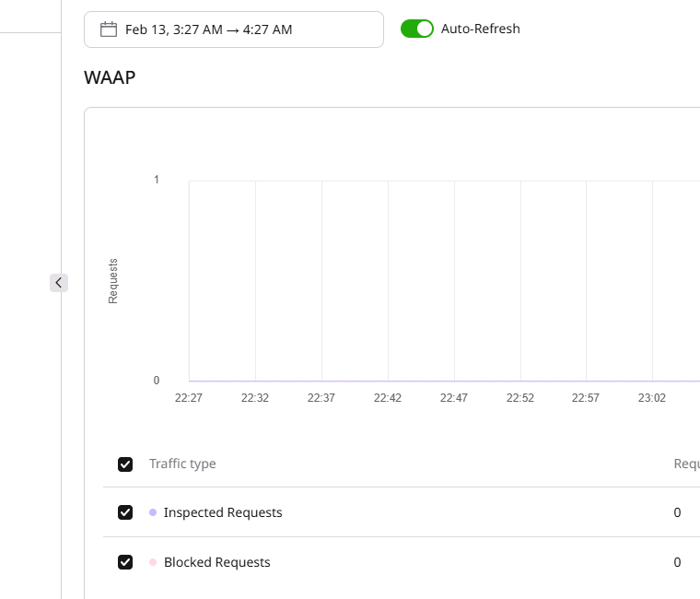The image size is (700, 599).
Task: Select the Blocked Requests row label
Action: (216, 562)
